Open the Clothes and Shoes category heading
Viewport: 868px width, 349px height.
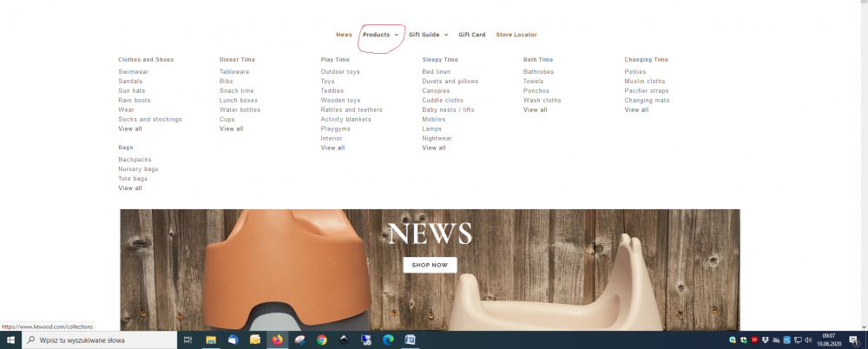[x=146, y=59]
